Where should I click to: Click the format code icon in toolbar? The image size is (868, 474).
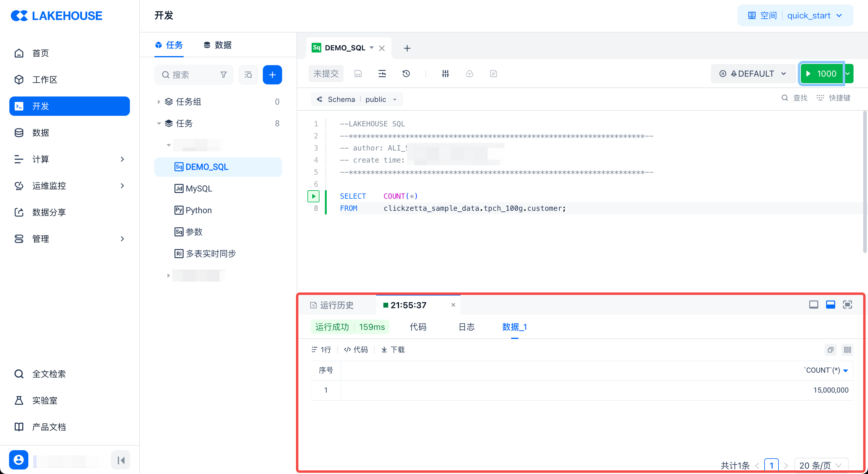point(382,74)
